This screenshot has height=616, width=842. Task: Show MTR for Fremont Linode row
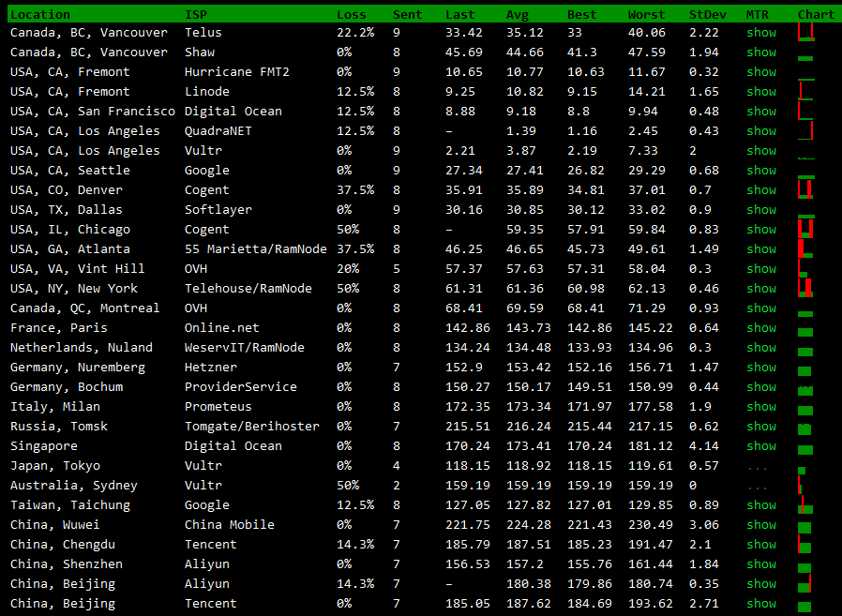point(761,92)
